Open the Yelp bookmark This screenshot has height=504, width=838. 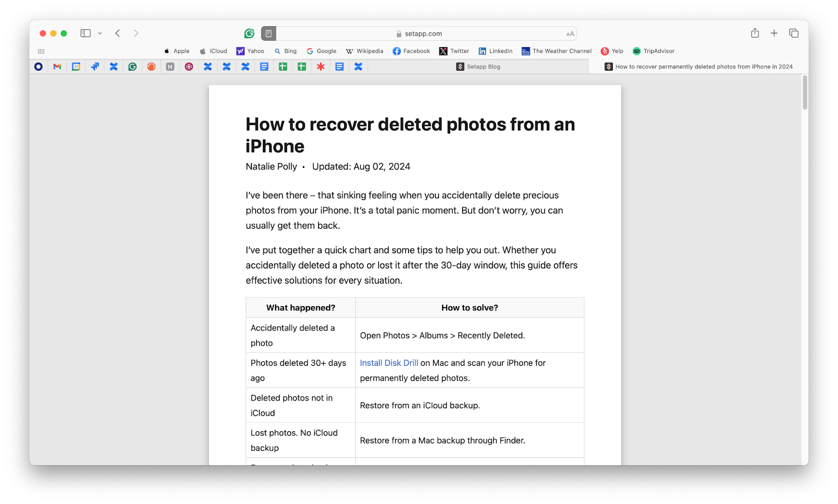tap(612, 51)
